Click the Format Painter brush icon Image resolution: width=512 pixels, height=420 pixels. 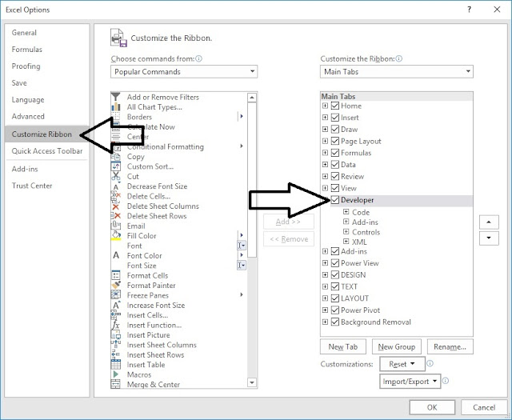click(x=115, y=285)
